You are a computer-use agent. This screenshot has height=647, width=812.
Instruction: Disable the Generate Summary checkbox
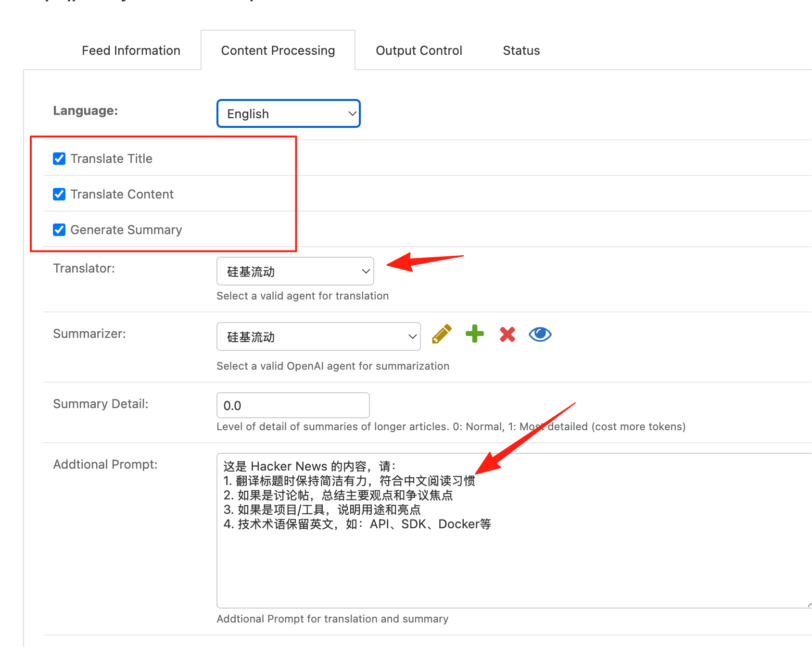[59, 230]
